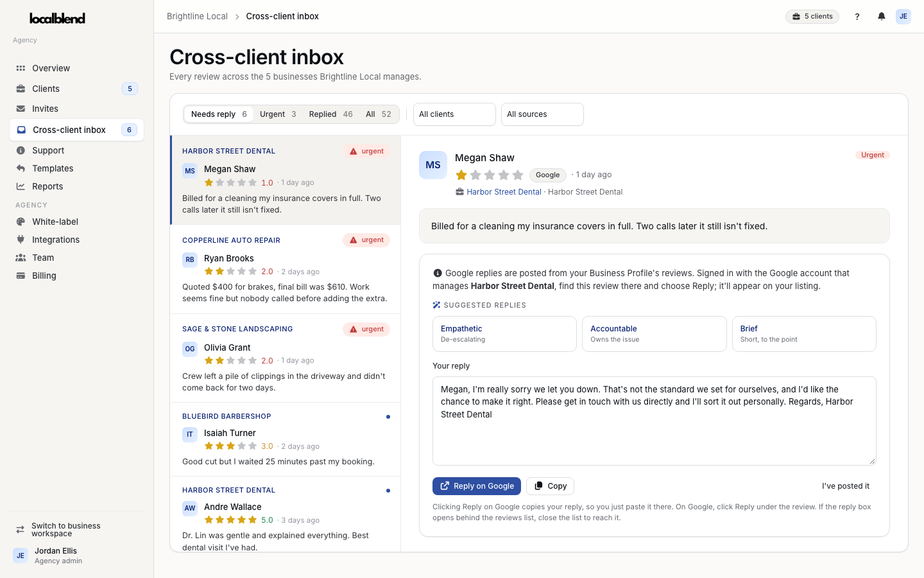Select the Needs reply tab
The image size is (924, 578).
219,114
